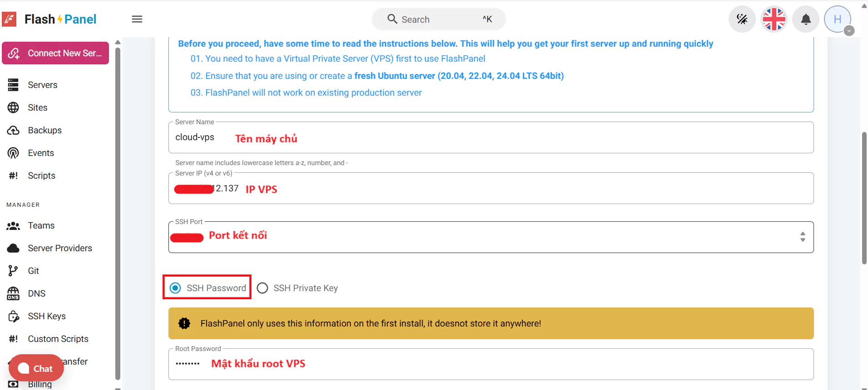Select SSH Password radio option
Screen dimensions: 868x390
pyautogui.click(x=175, y=288)
